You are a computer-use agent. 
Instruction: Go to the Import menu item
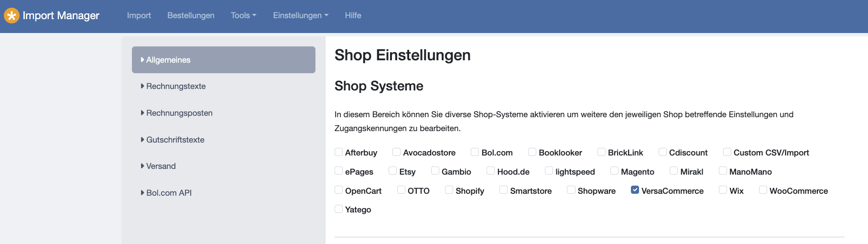[139, 15]
